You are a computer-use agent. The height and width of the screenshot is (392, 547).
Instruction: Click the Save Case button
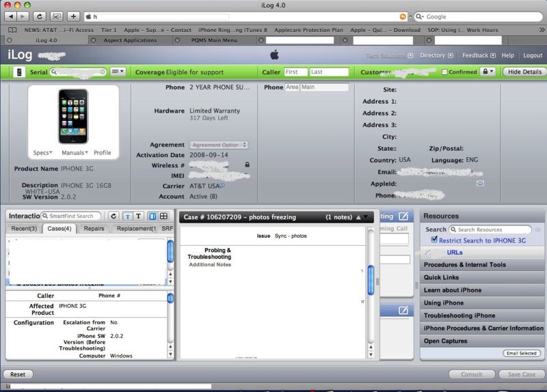[x=522, y=374]
